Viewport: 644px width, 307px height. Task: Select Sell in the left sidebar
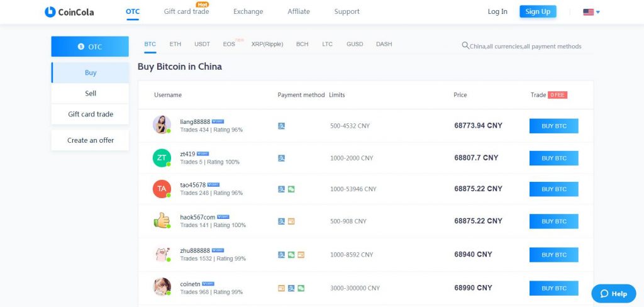point(91,93)
